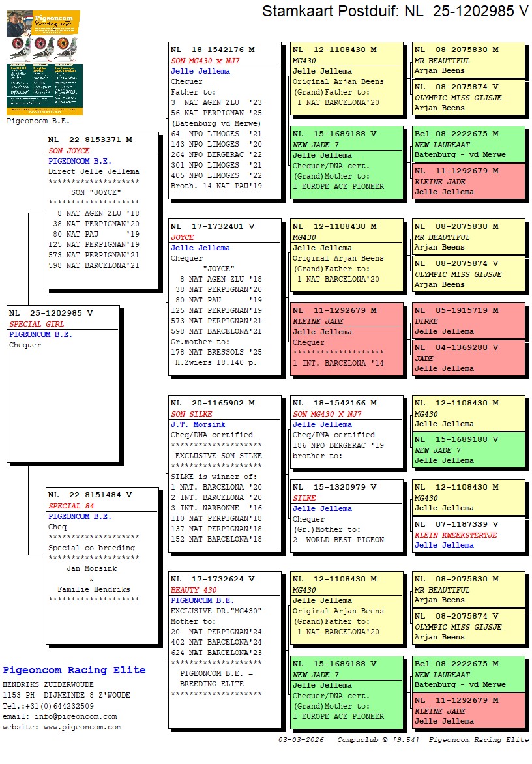
Task: Select the SON SILKE NL 20-1165902 box
Action: [225, 477]
